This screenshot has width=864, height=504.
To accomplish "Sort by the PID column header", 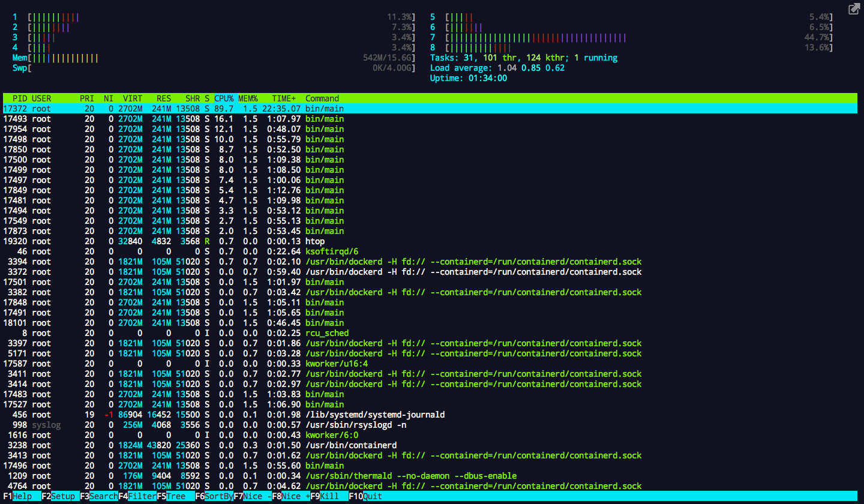I will [20, 98].
